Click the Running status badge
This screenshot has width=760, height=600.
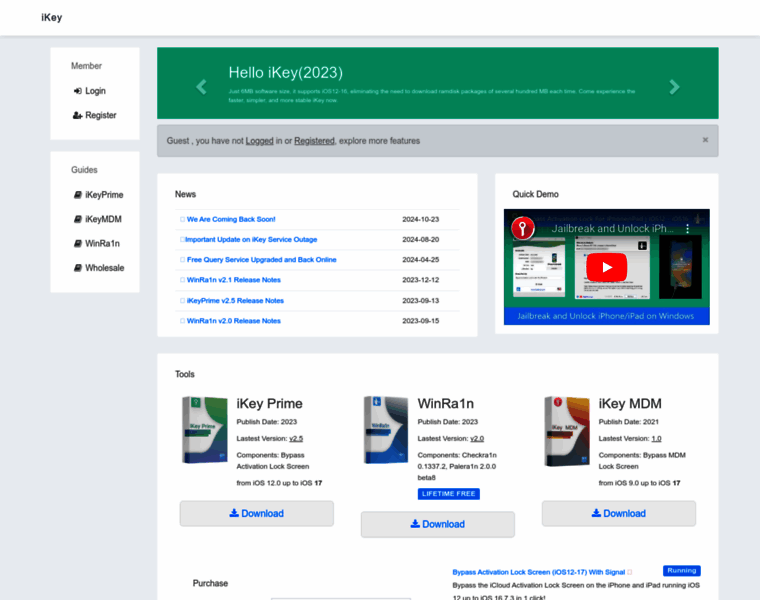pyautogui.click(x=681, y=570)
